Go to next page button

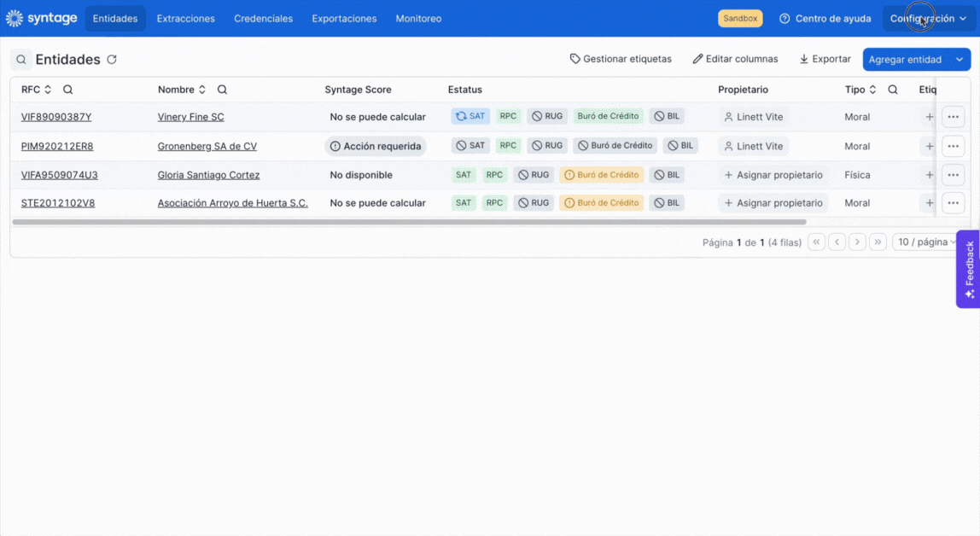click(857, 242)
